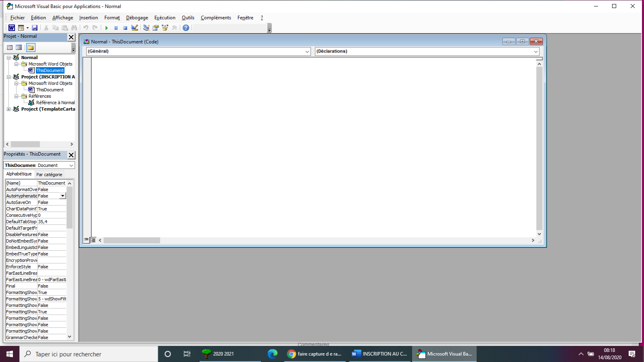This screenshot has height=362, width=644.
Task: Select the DefaultTabStop 35,4 value
Action: point(52,222)
